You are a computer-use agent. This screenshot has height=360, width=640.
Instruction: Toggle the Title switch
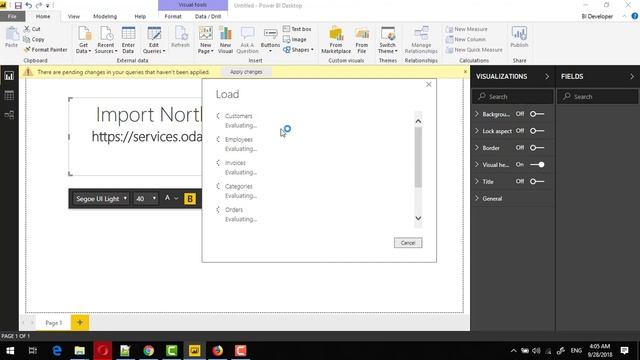537,181
